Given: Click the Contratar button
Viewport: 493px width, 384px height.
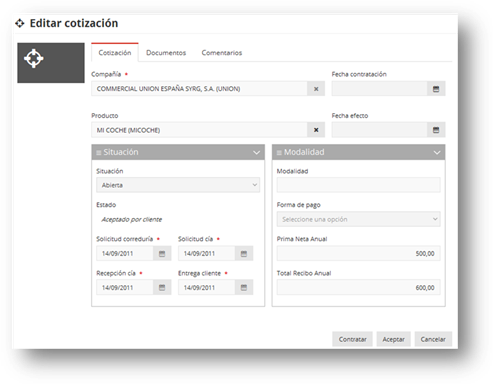Looking at the screenshot, I should pyautogui.click(x=352, y=339).
